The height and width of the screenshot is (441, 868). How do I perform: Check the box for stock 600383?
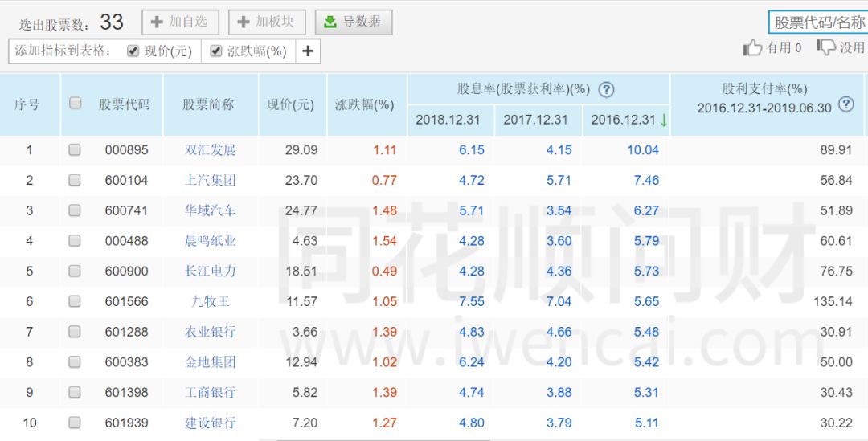[75, 362]
